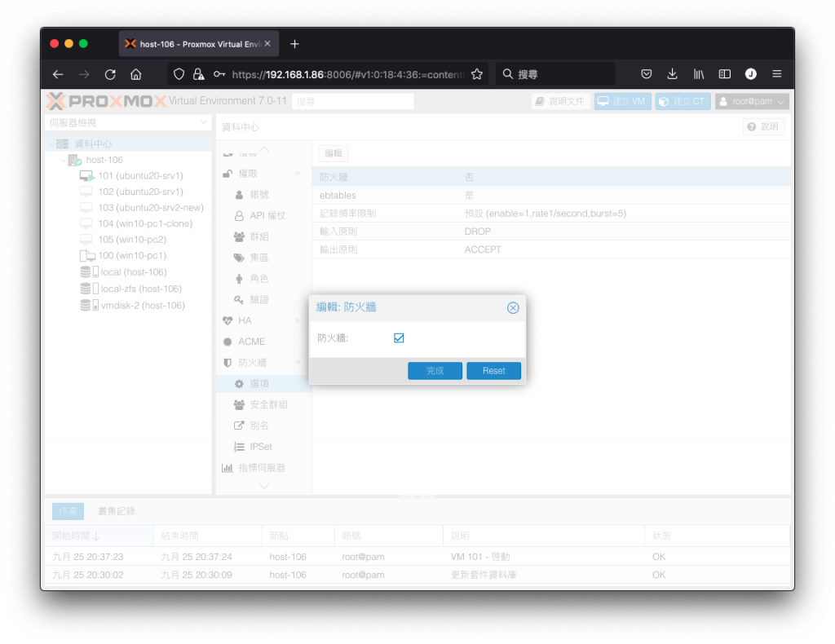Click the 說明 help button
Image resolution: width=835 pixels, height=644 pixels.
[763, 126]
